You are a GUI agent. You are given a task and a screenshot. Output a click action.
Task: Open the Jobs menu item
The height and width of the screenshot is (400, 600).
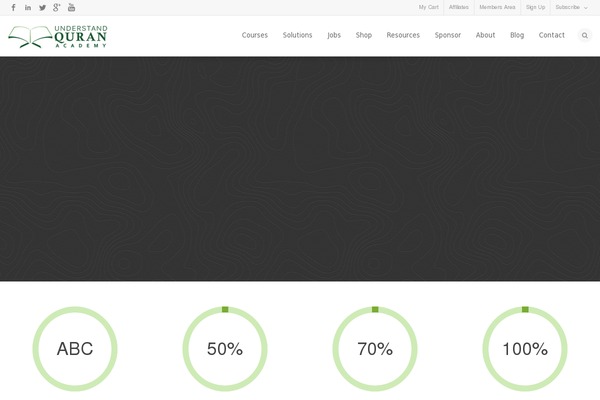pyautogui.click(x=334, y=35)
